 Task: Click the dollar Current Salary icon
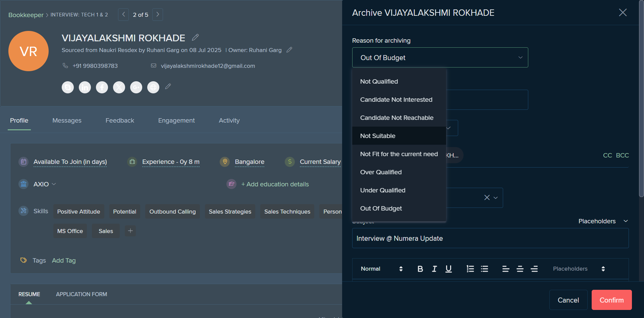(x=290, y=162)
